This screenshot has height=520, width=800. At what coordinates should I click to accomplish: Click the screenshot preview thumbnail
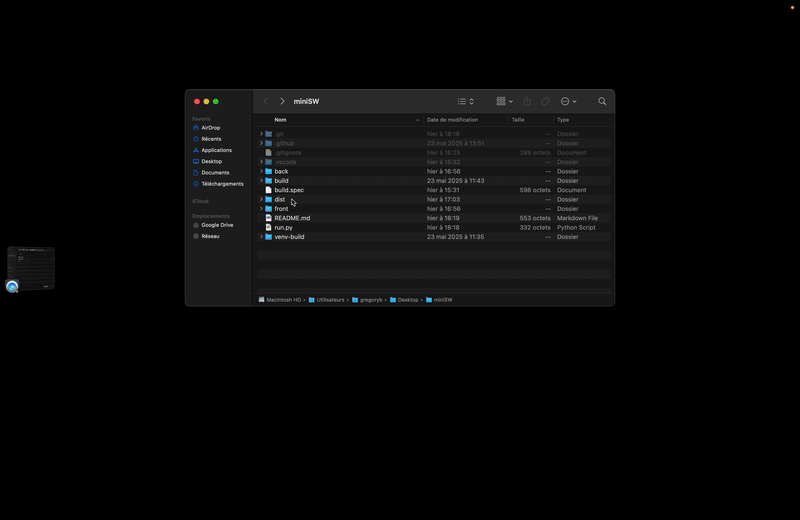tap(31, 268)
